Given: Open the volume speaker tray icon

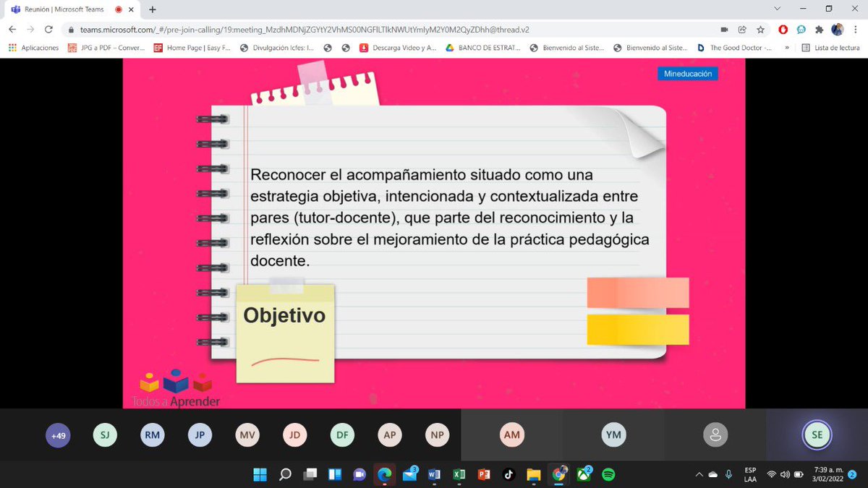Looking at the screenshot, I should (x=785, y=474).
